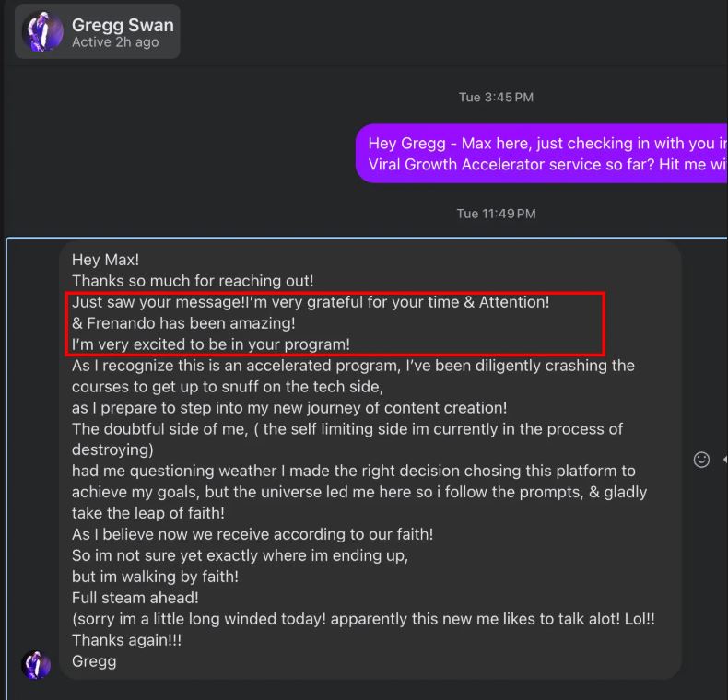
Task: Open the emoji reaction picker for Gregg's message
Action: click(701, 459)
